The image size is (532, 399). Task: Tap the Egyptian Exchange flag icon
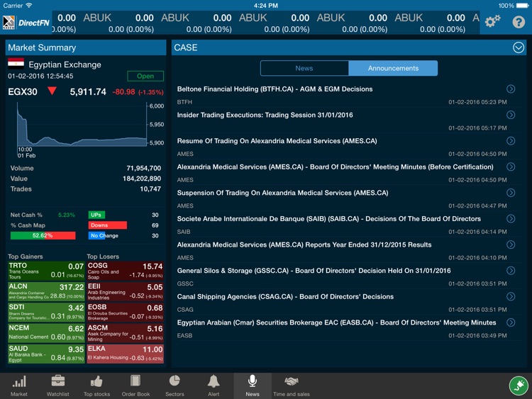point(16,63)
